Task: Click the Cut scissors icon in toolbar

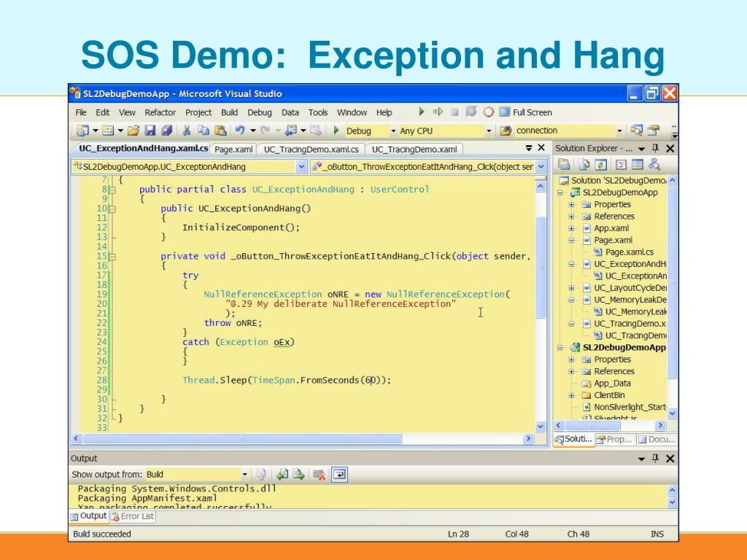Action: 187,131
